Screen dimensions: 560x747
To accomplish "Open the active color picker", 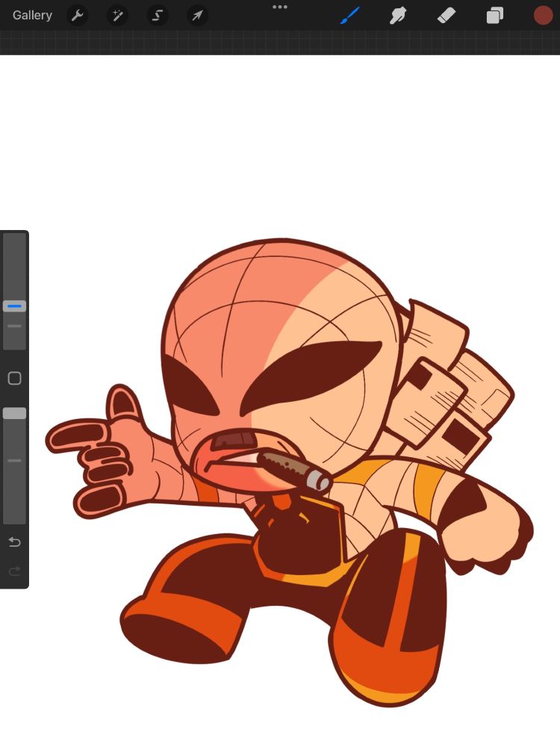I will pyautogui.click(x=543, y=15).
